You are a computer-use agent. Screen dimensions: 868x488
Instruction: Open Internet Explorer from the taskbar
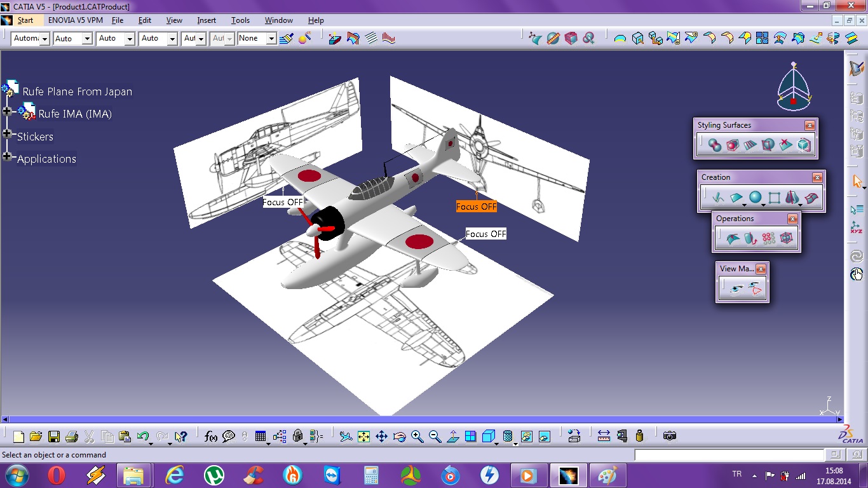coord(174,475)
